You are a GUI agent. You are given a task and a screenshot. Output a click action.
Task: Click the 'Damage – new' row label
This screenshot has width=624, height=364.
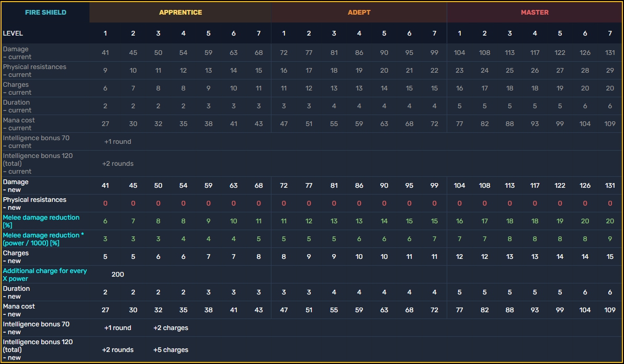click(x=16, y=186)
